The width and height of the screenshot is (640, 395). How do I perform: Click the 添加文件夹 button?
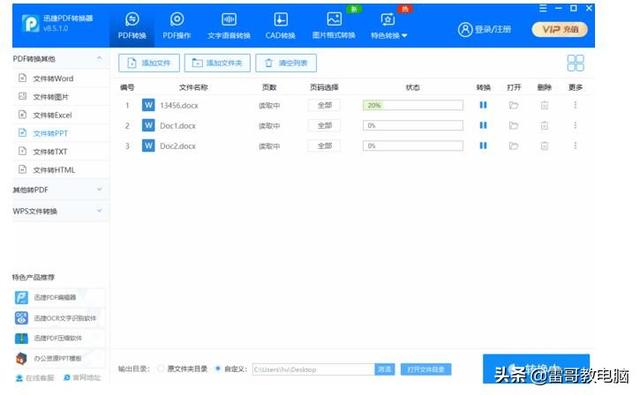tap(217, 63)
